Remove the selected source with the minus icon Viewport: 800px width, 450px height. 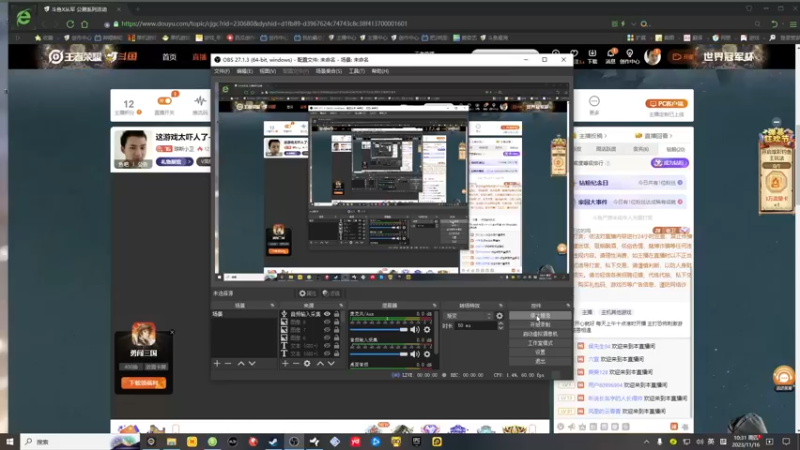[x=295, y=363]
